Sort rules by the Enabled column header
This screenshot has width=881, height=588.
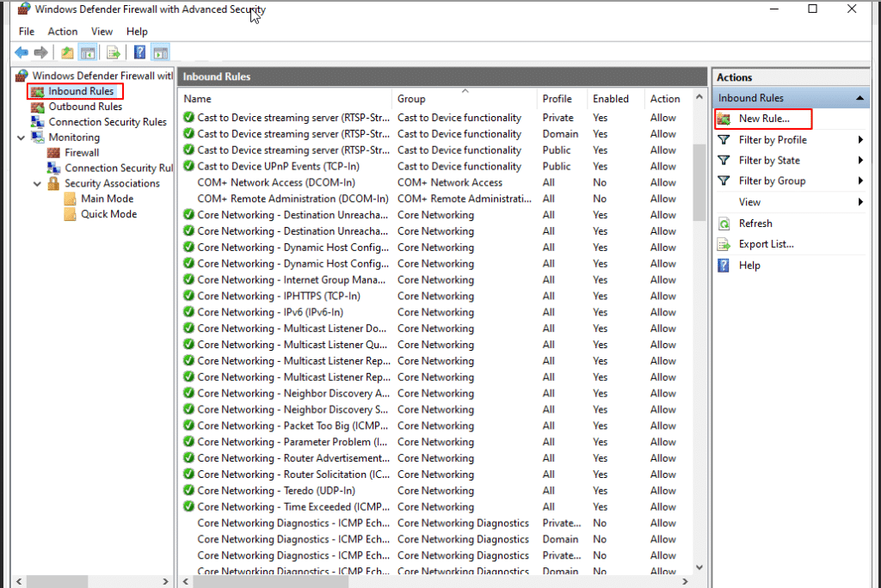tap(610, 99)
